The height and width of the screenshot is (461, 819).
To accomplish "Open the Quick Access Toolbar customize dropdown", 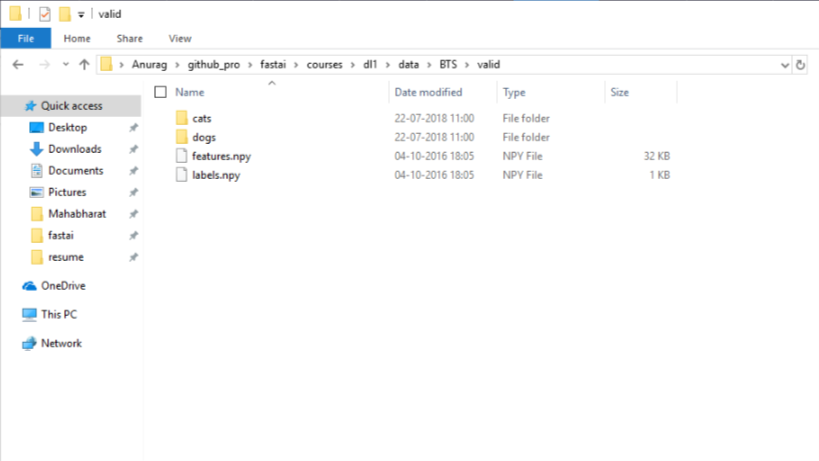I will [x=81, y=14].
